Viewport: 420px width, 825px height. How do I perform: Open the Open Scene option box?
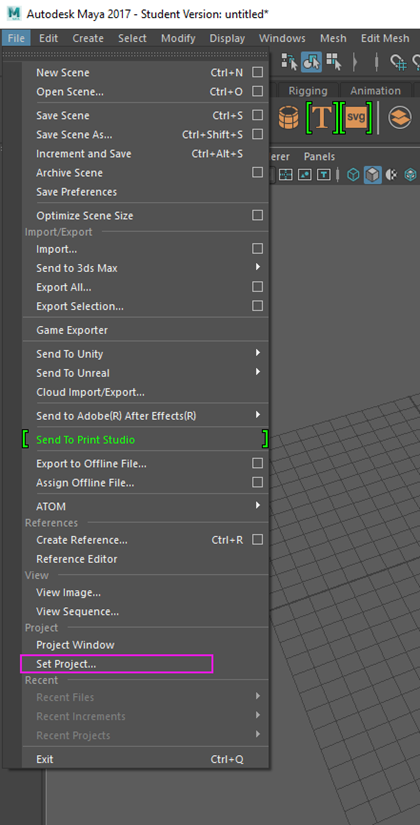[x=257, y=91]
